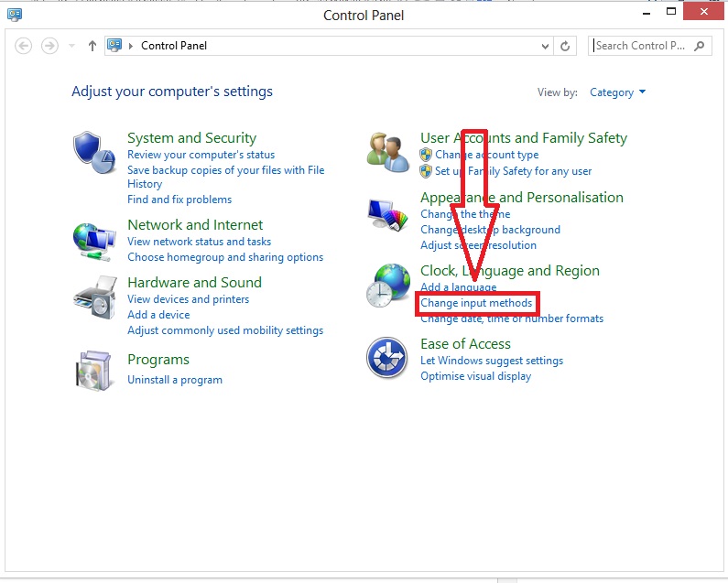Click shield icon beside Set up Family Safety
This screenshot has height=583, width=728.
point(426,171)
